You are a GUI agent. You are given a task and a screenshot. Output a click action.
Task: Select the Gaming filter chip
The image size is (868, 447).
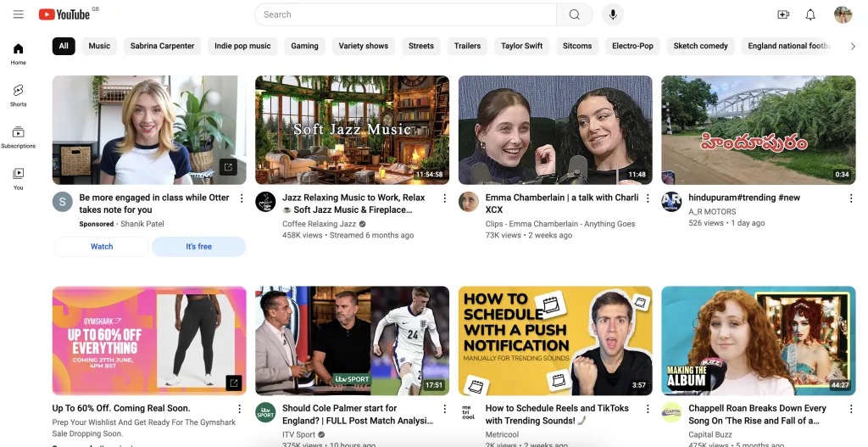[304, 46]
